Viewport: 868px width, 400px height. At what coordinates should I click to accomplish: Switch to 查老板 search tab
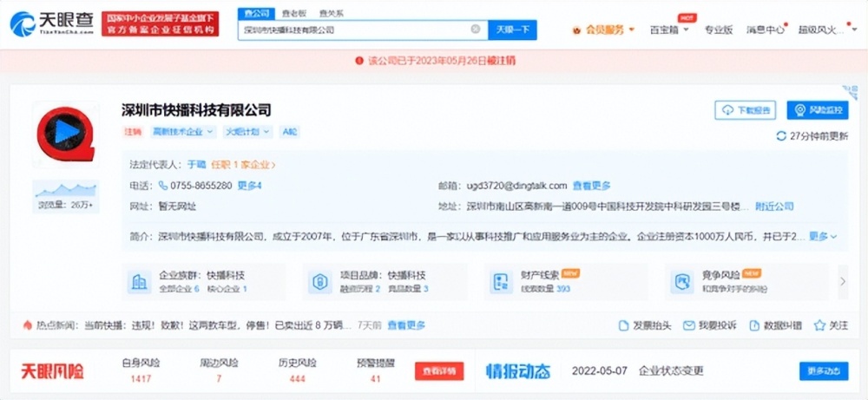(294, 13)
